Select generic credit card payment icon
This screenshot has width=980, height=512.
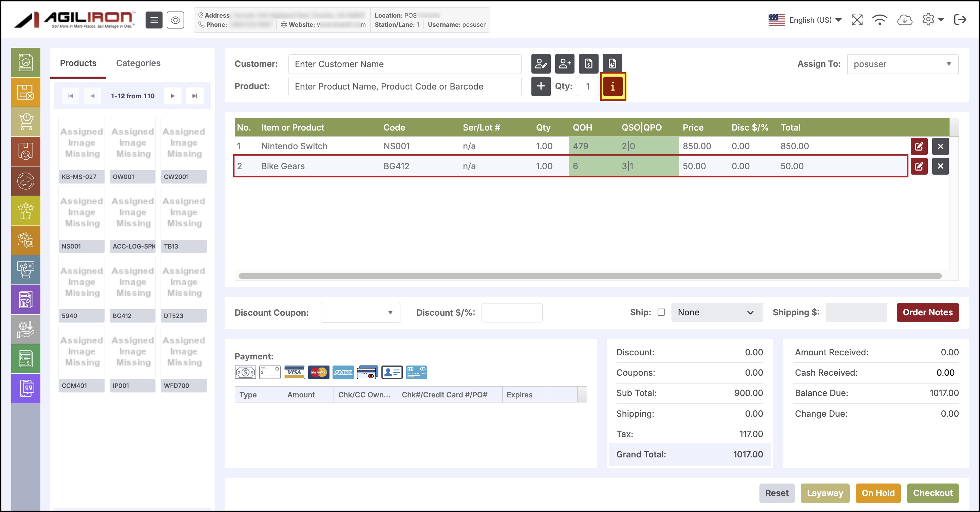click(367, 372)
